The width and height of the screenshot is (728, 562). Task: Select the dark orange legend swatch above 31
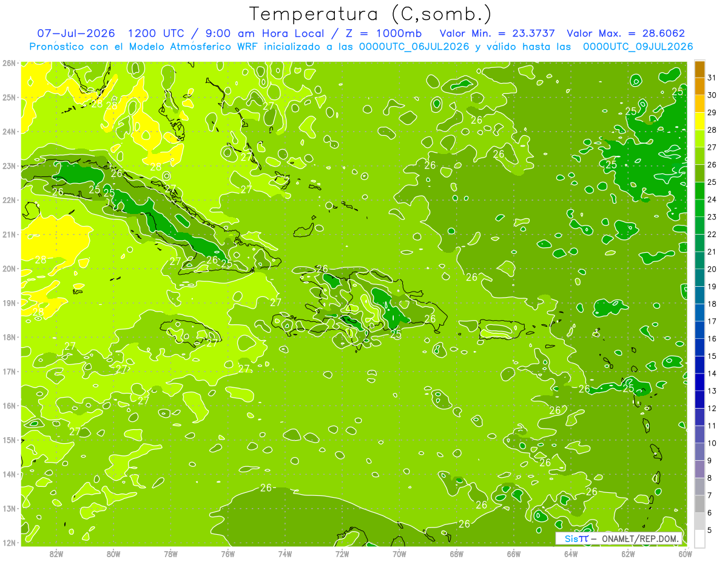(699, 69)
